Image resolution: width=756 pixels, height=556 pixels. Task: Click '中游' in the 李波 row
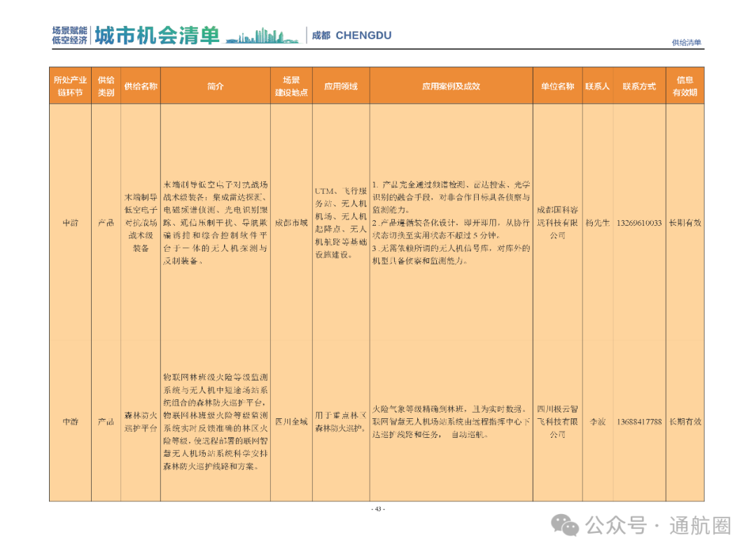click(71, 422)
